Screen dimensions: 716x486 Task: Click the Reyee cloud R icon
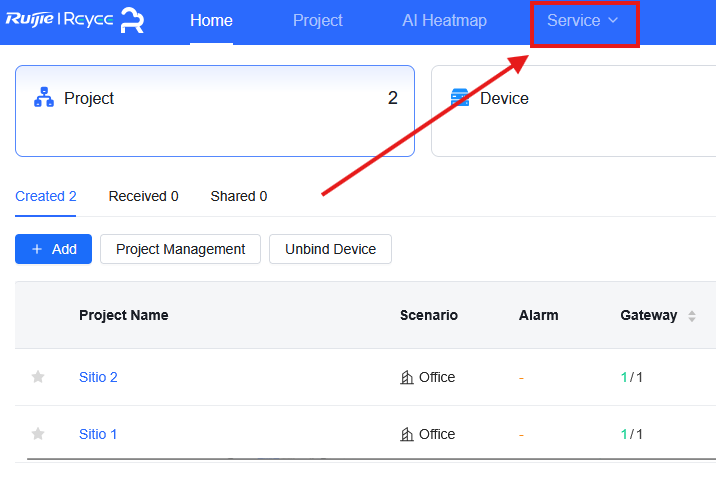(x=132, y=20)
